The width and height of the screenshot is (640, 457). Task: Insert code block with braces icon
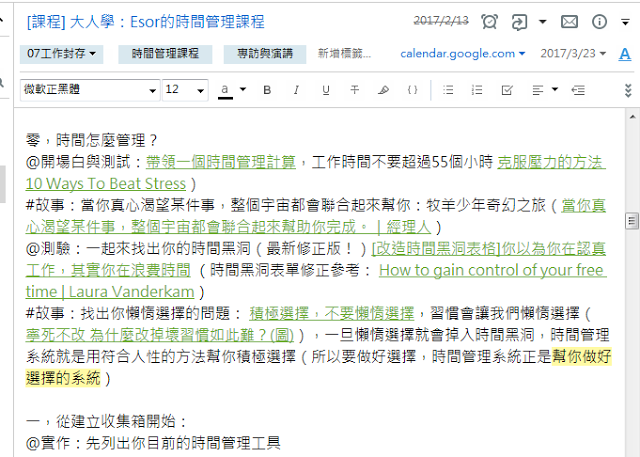coord(413,90)
